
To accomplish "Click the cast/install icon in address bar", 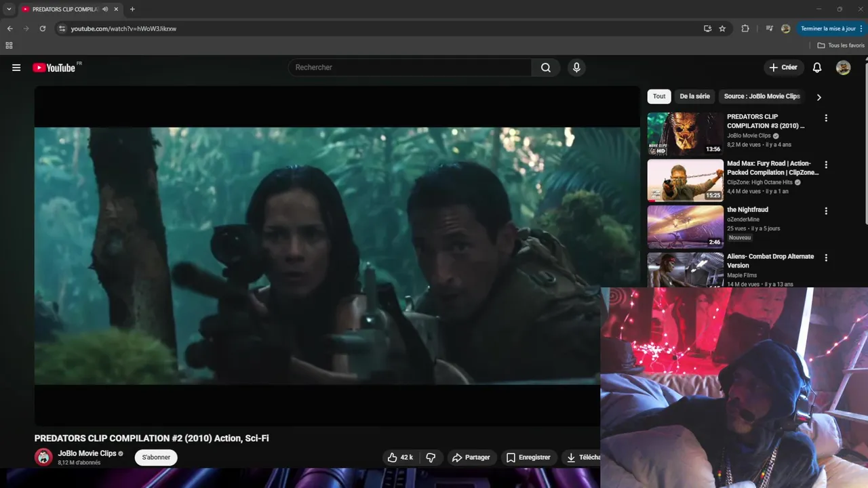I will (x=707, y=28).
